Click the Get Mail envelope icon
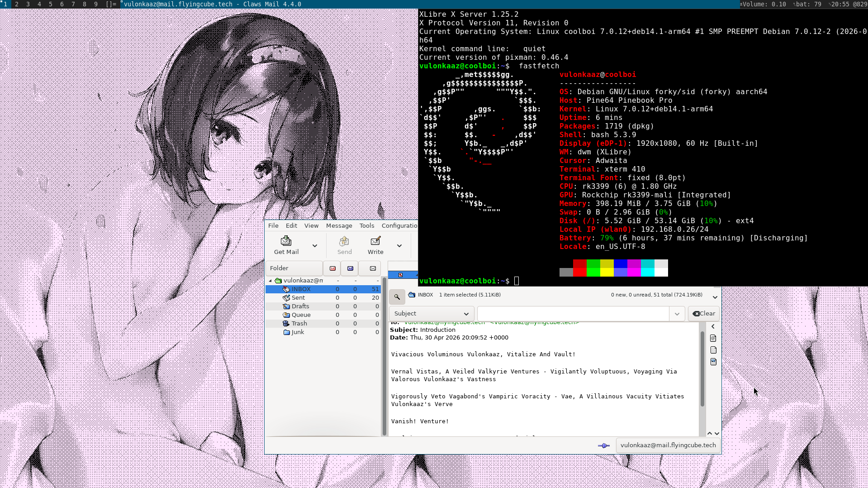 [x=286, y=241]
